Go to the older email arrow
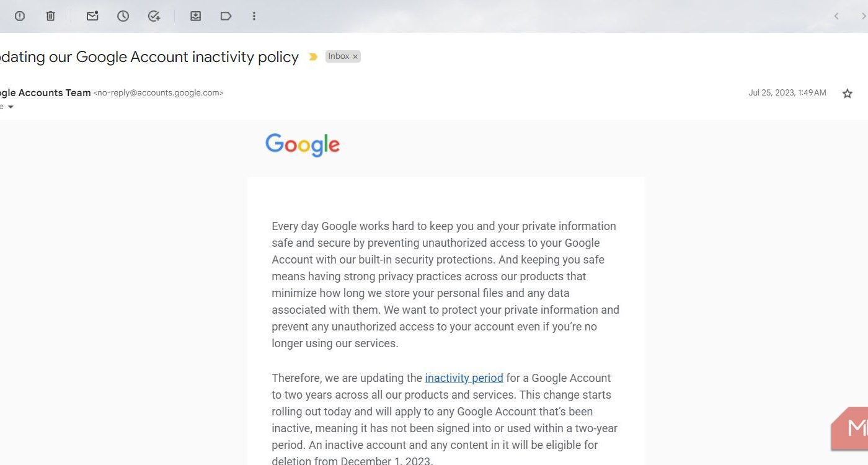 click(x=864, y=16)
